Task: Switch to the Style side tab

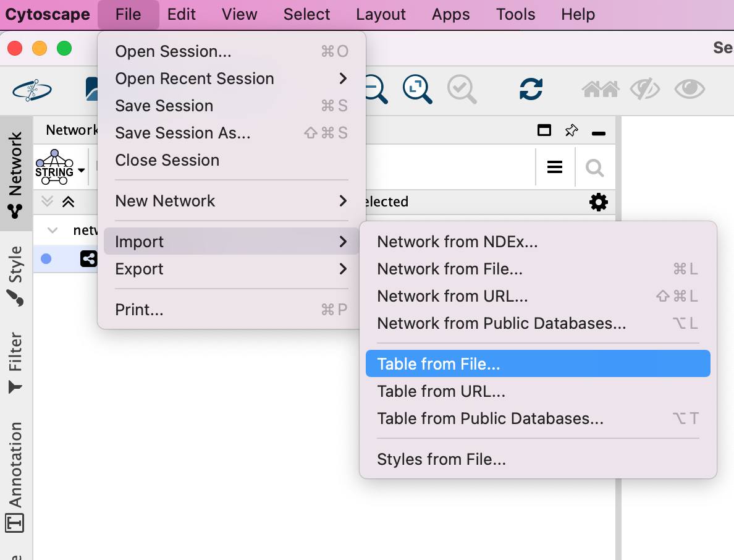Action: click(15, 274)
